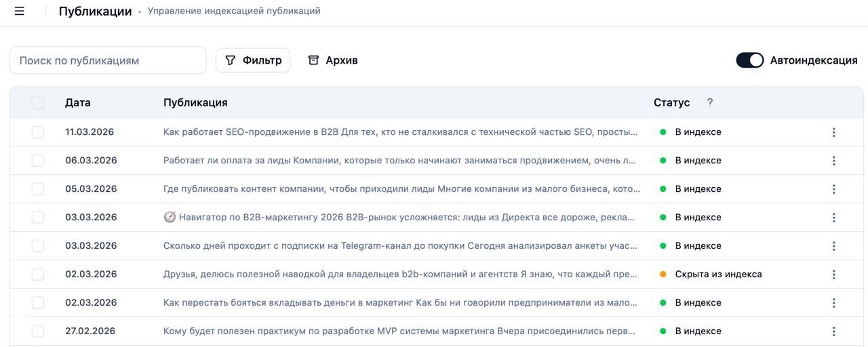Open publication Работает ли оплата за лиды
This screenshot has width=868, height=347.
400,161
